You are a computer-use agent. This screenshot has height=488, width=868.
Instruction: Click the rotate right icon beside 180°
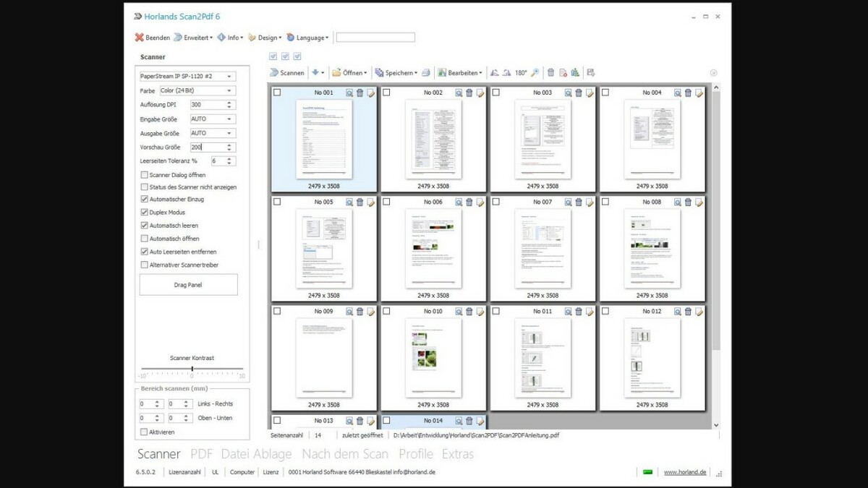(507, 73)
